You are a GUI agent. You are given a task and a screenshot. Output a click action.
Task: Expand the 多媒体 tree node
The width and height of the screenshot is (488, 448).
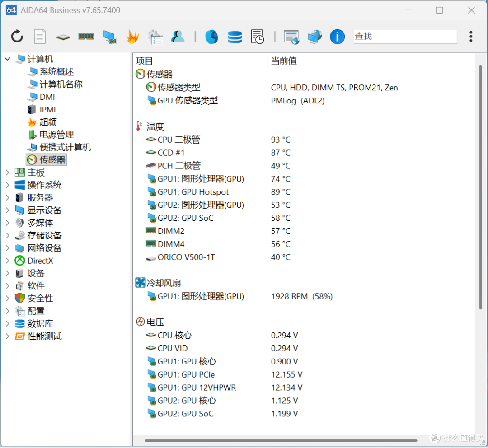coord(8,223)
